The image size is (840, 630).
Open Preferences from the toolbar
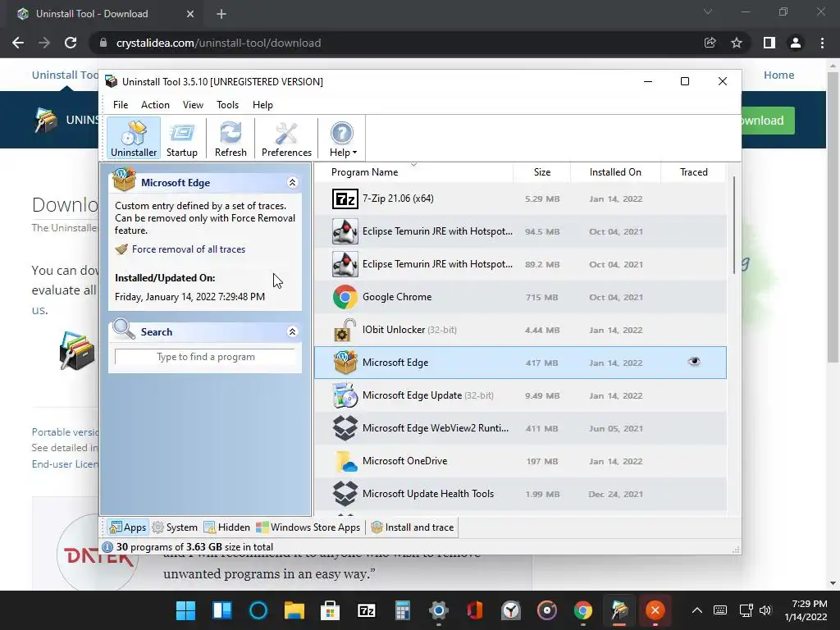click(x=286, y=138)
